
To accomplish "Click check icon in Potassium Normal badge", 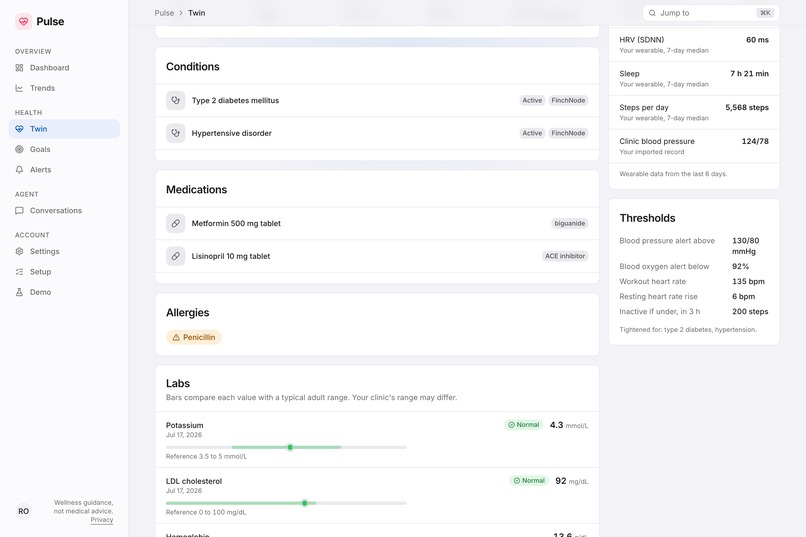I will 511,425.
